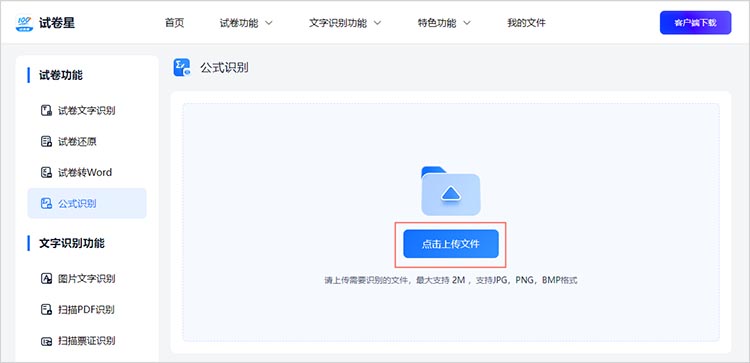Expand the 试卷功能 dropdown chevron

pyautogui.click(x=268, y=23)
